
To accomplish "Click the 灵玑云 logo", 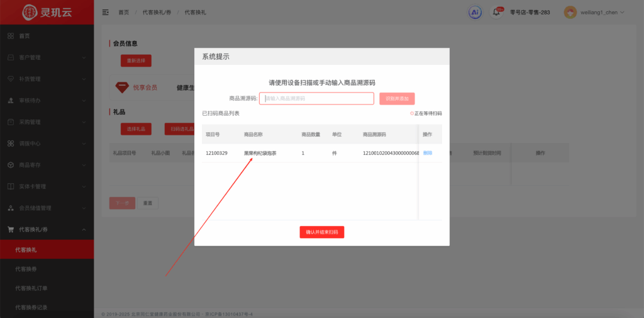I will pos(47,12).
